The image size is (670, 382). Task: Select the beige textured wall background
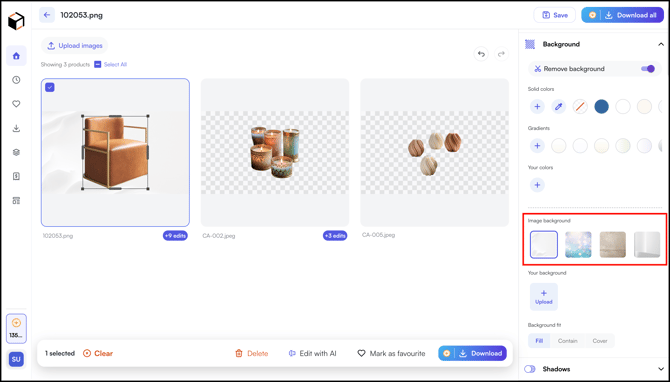pyautogui.click(x=613, y=245)
